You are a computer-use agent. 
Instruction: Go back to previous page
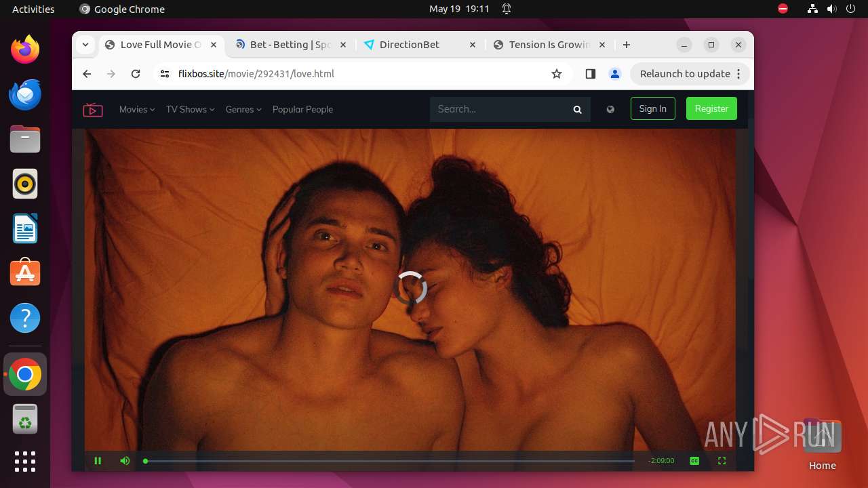[87, 74]
